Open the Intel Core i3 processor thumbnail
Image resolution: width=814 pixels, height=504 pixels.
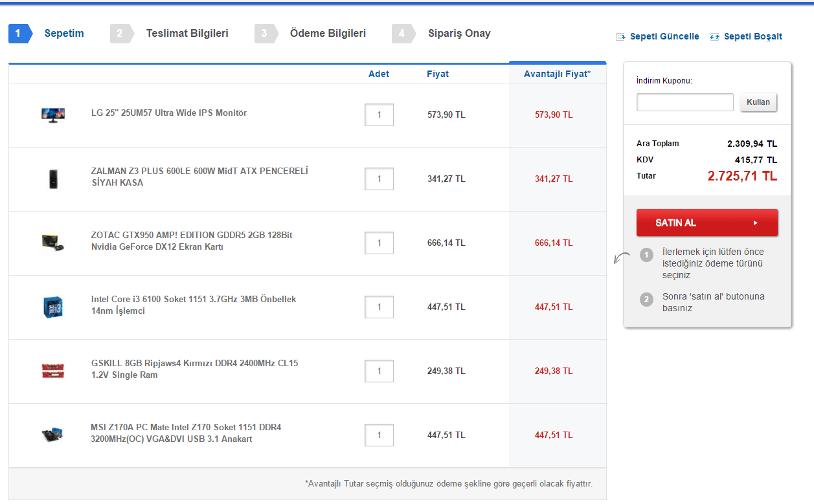click(x=53, y=306)
